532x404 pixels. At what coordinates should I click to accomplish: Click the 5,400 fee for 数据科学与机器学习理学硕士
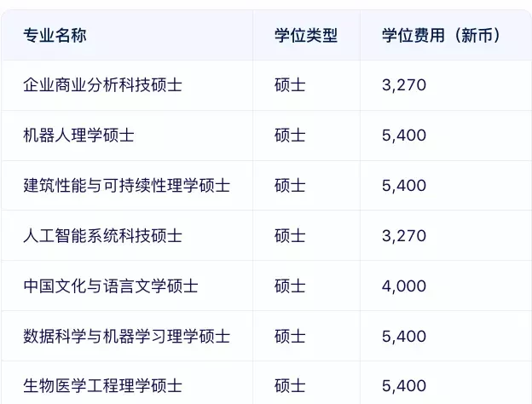click(404, 337)
